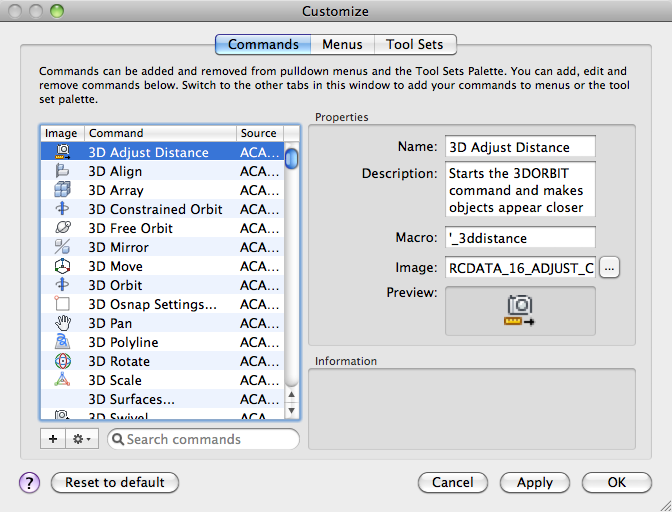The width and height of the screenshot is (672, 512).
Task: Click the 3D Rotate command icon
Action: [61, 362]
